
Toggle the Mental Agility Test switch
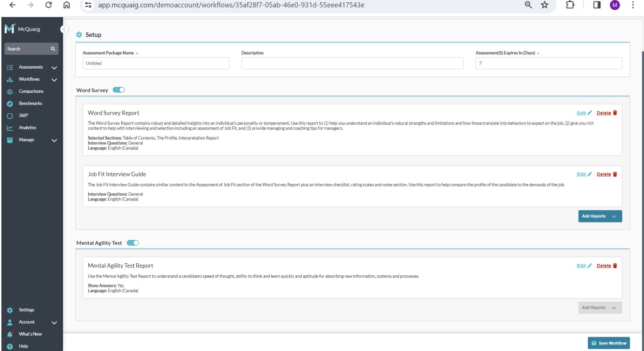(133, 242)
